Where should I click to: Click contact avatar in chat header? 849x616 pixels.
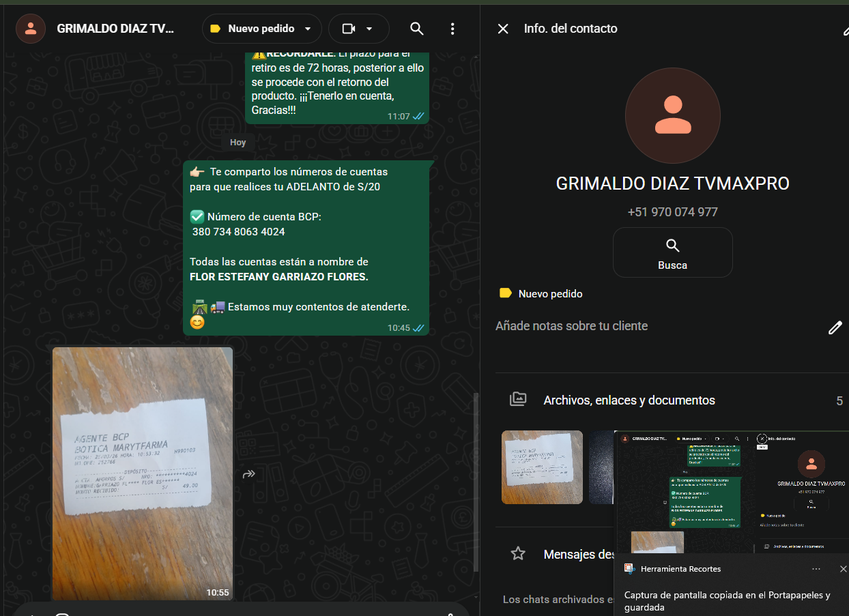click(x=31, y=29)
